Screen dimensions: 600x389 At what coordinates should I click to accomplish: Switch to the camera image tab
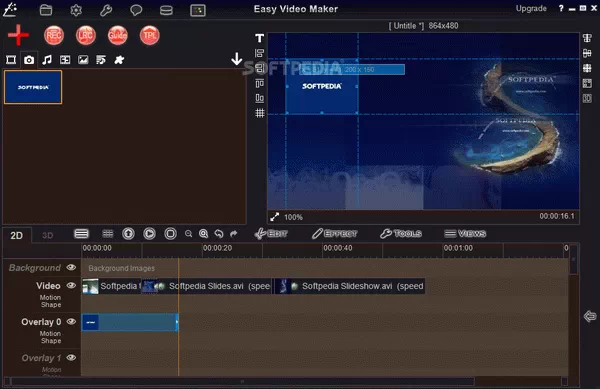coord(29,60)
